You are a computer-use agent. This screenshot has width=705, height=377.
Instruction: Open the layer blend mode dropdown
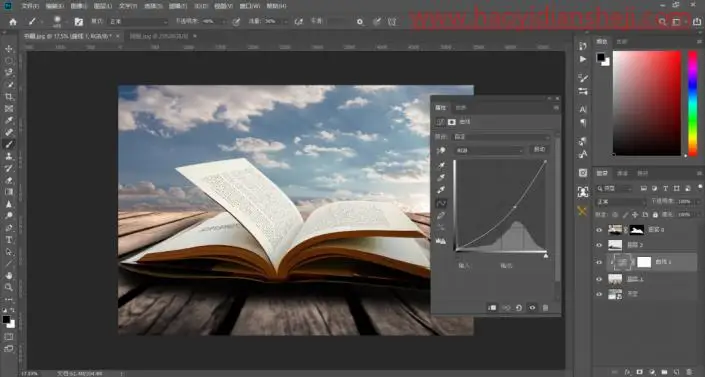[620, 202]
